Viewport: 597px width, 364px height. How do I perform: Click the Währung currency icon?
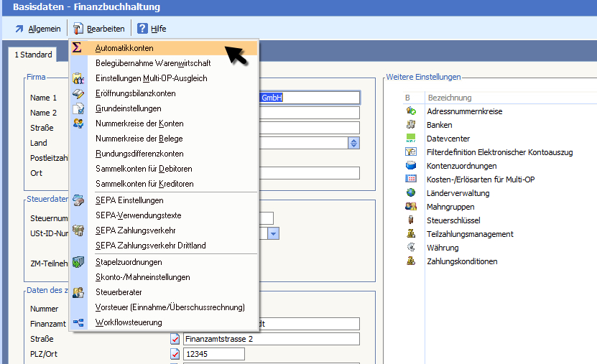411,248
